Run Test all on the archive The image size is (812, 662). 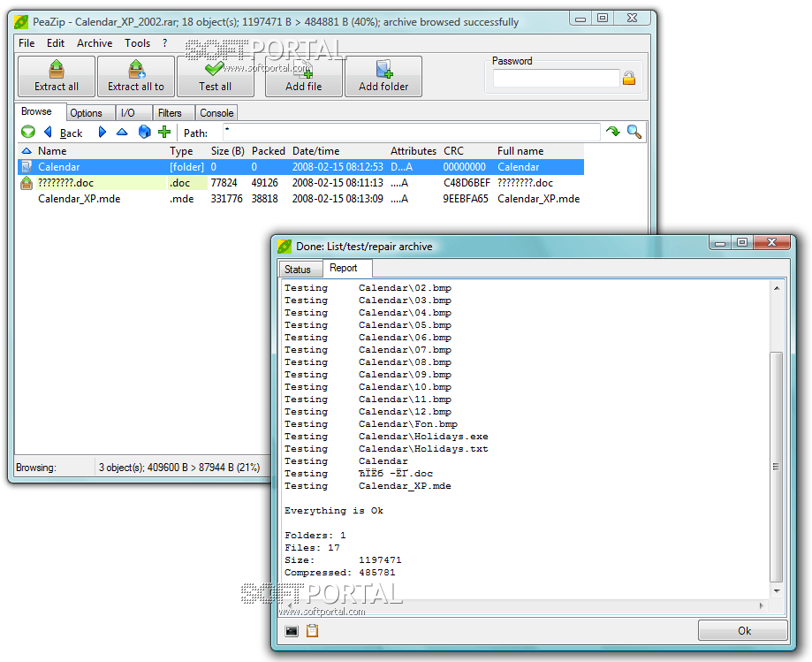(x=216, y=76)
